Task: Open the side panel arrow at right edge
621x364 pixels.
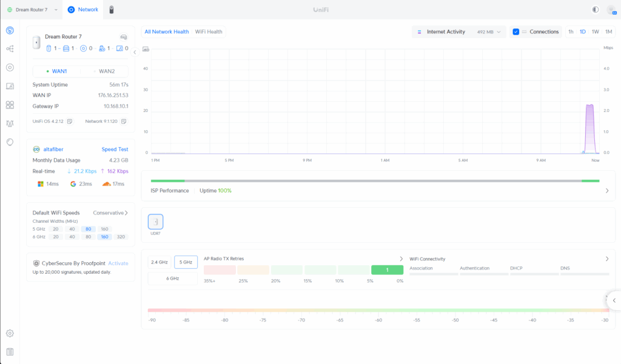Action: coord(614,300)
